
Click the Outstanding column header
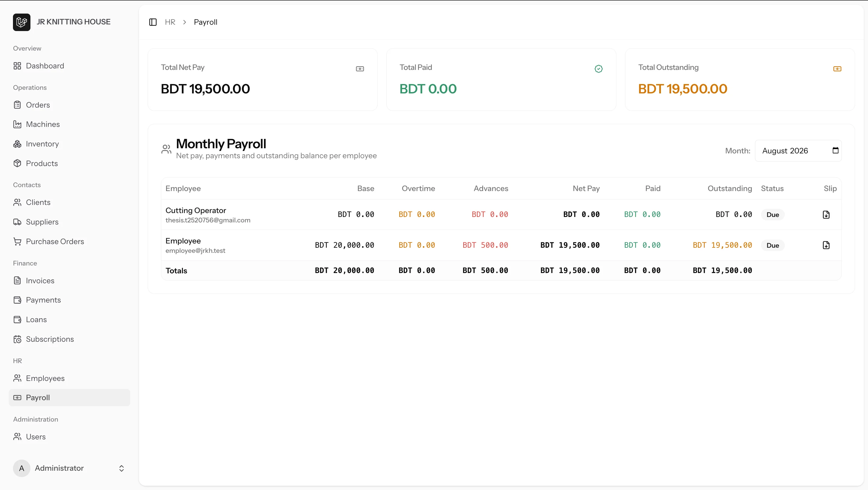pos(729,188)
